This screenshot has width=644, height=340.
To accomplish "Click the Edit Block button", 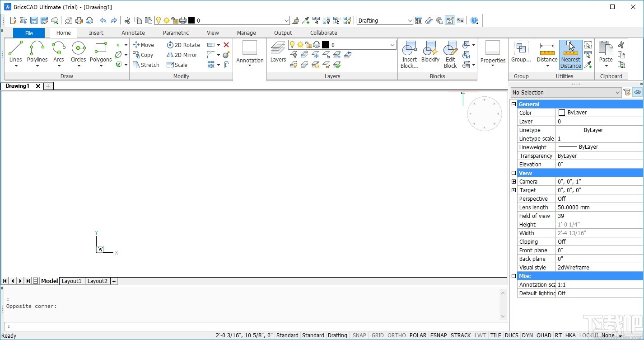I will [x=450, y=54].
